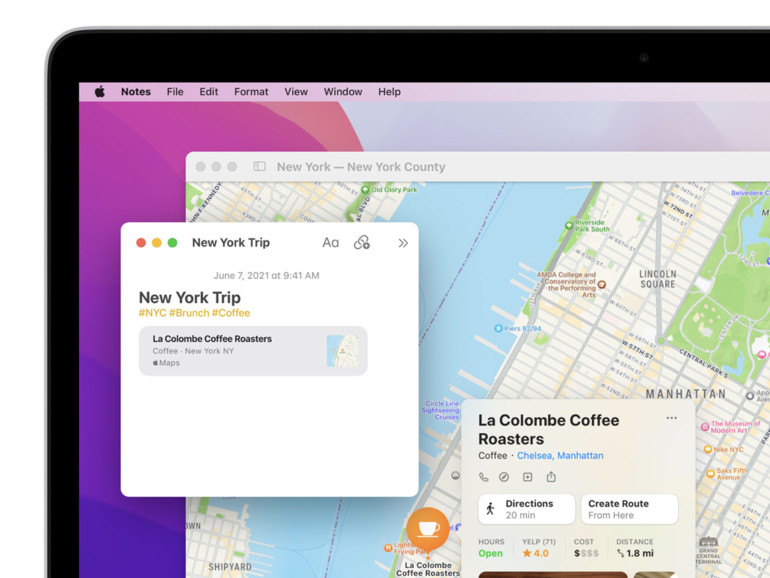The height and width of the screenshot is (578, 770).
Task: Click the phone call icon on place card
Action: [x=484, y=477]
